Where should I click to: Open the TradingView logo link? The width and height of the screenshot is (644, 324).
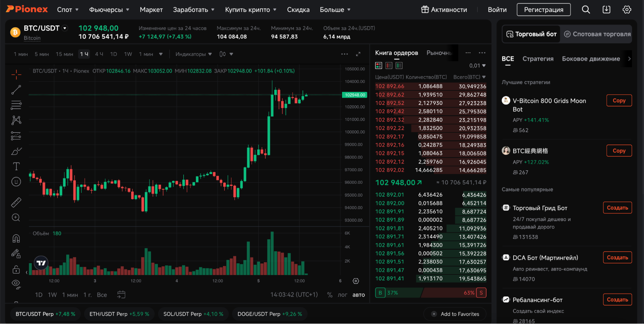click(41, 263)
